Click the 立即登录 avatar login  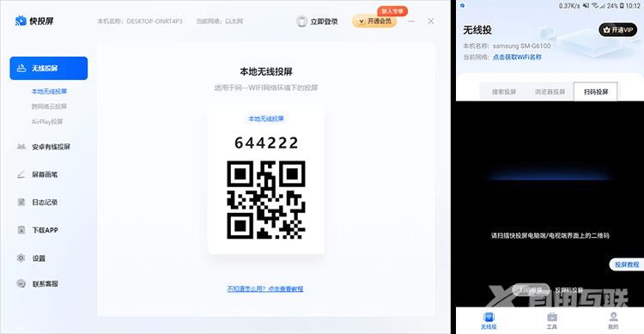[317, 21]
